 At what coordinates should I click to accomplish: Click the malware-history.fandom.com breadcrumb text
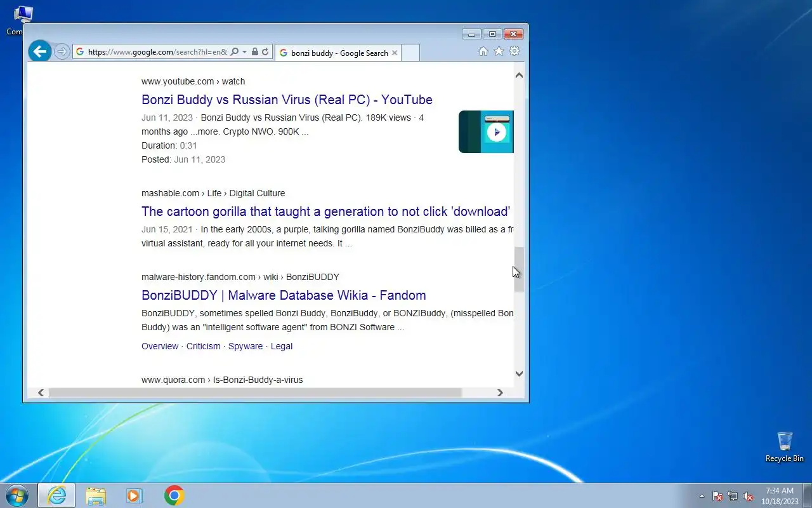point(240,277)
